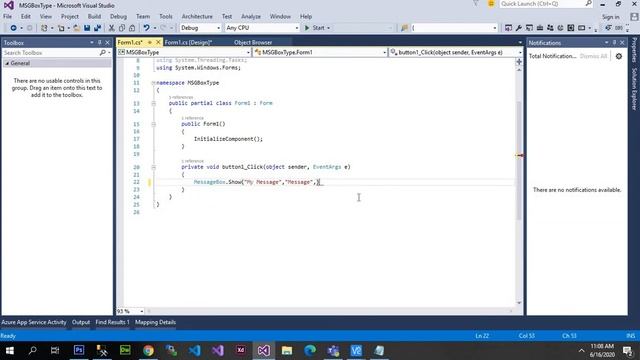
Task: Click the Cut scissors icon
Action: coord(111,28)
